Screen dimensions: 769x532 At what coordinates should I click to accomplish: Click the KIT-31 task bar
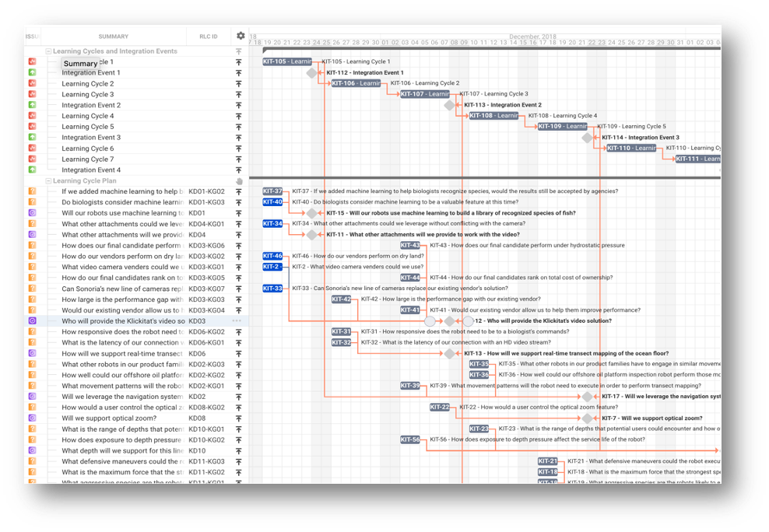342,331
